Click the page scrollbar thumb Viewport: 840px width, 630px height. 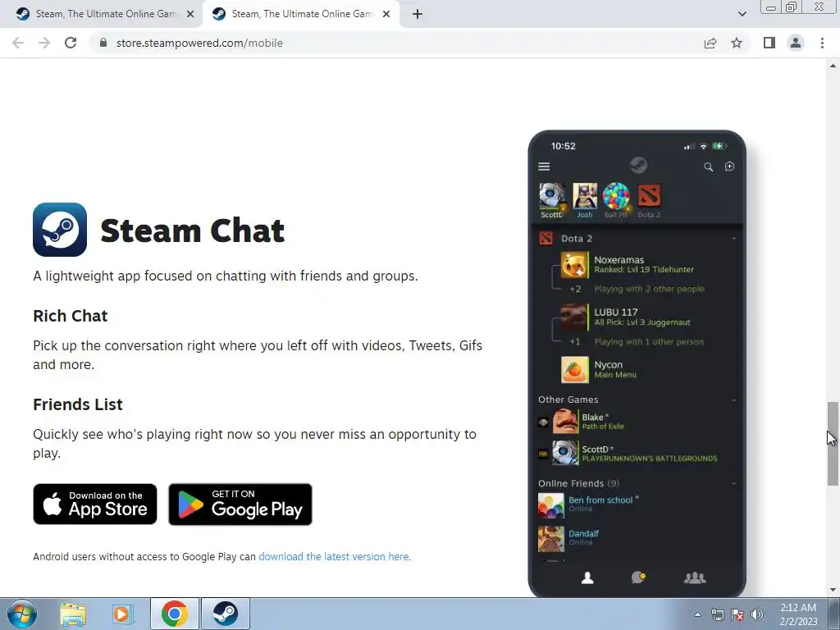click(x=833, y=443)
